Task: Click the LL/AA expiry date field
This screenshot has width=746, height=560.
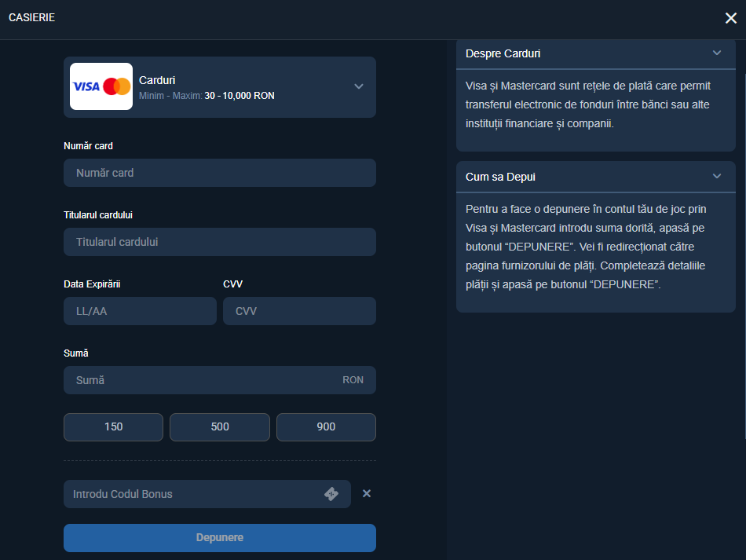Action: [x=140, y=311]
